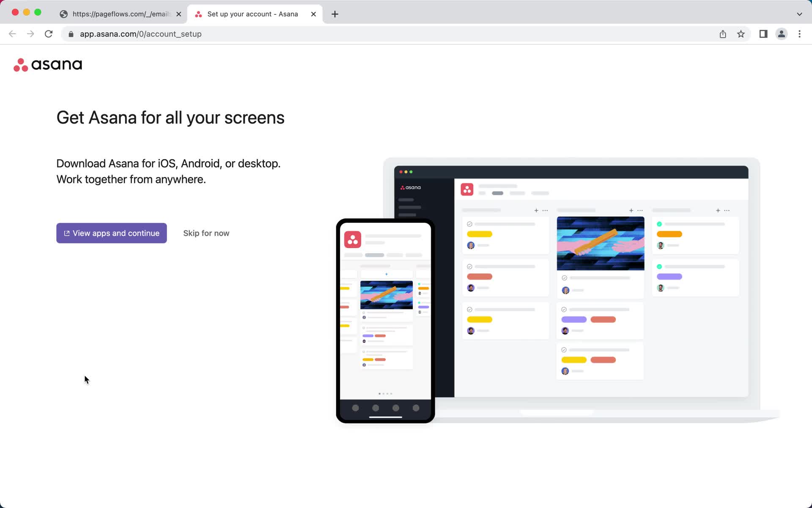Image resolution: width=812 pixels, height=508 pixels.
Task: Click the external link icon on button
Action: [x=67, y=233]
